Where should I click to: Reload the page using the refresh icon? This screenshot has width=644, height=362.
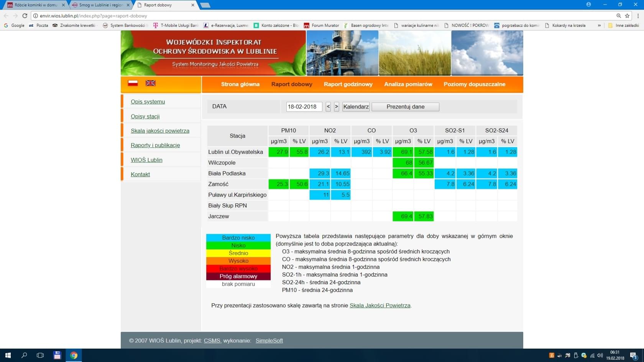coord(25,16)
